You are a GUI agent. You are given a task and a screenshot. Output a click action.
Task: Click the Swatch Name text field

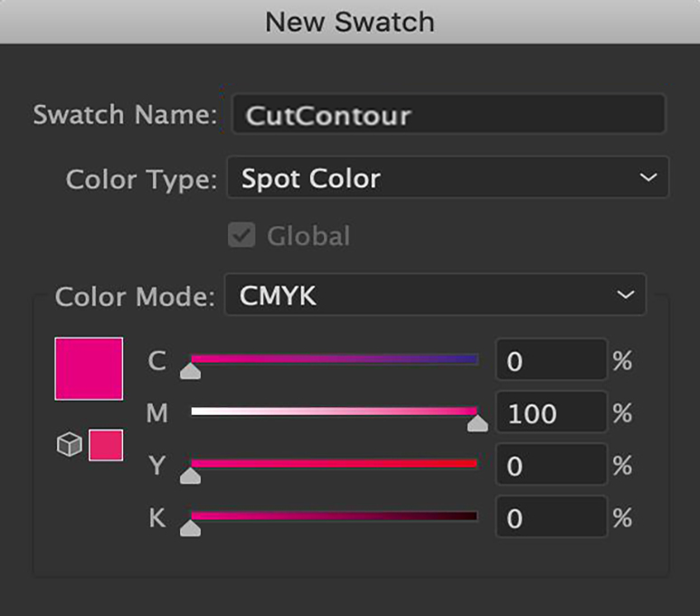click(x=448, y=116)
